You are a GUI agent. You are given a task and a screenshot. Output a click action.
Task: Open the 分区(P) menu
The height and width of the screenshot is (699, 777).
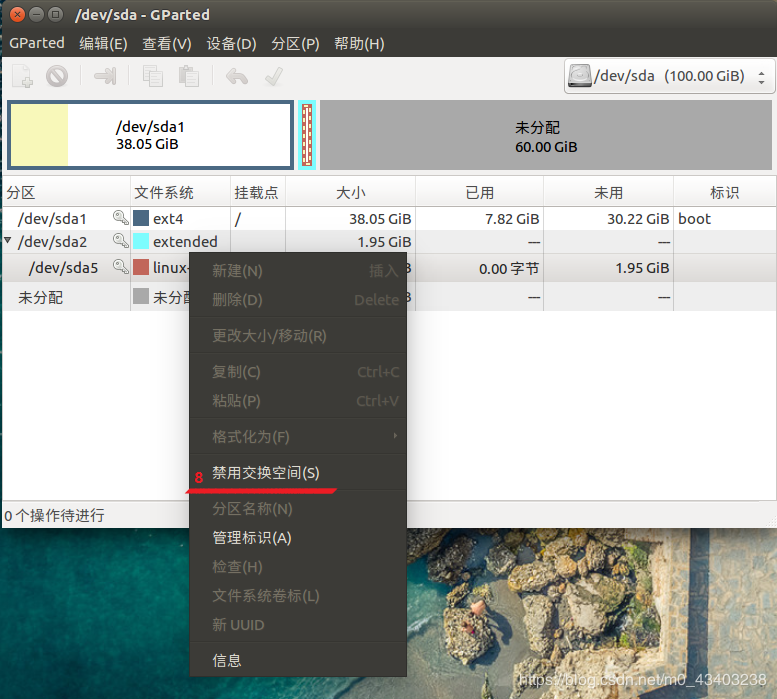tap(295, 44)
